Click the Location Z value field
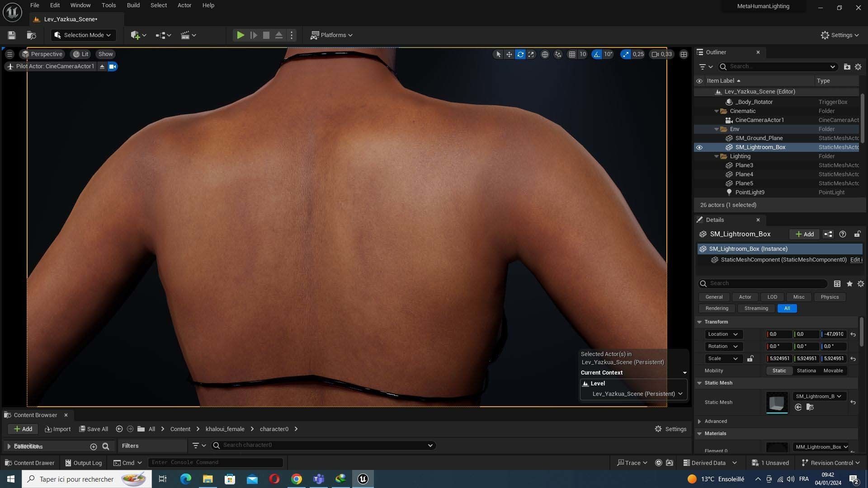The height and width of the screenshot is (488, 868). pos(833,334)
